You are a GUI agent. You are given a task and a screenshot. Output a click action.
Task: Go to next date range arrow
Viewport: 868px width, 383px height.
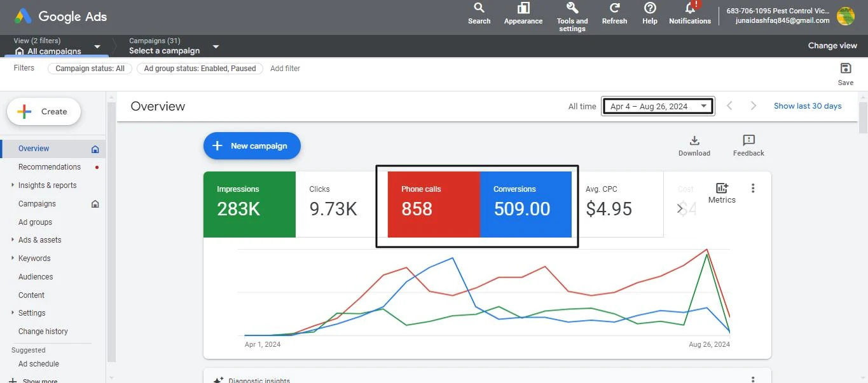pos(754,106)
